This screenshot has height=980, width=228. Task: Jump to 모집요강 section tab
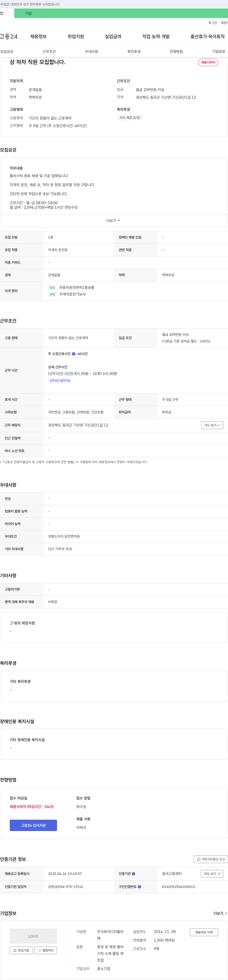(x=7, y=51)
